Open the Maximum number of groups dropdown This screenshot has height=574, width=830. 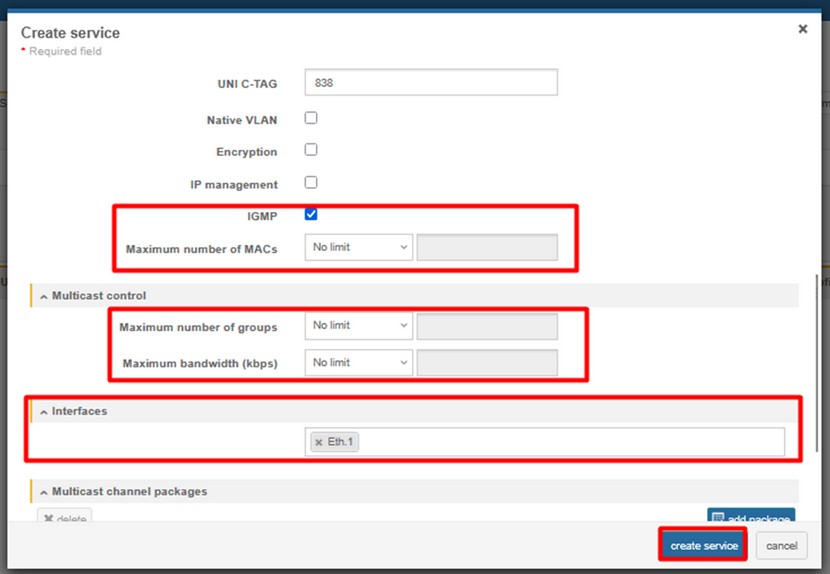point(358,326)
